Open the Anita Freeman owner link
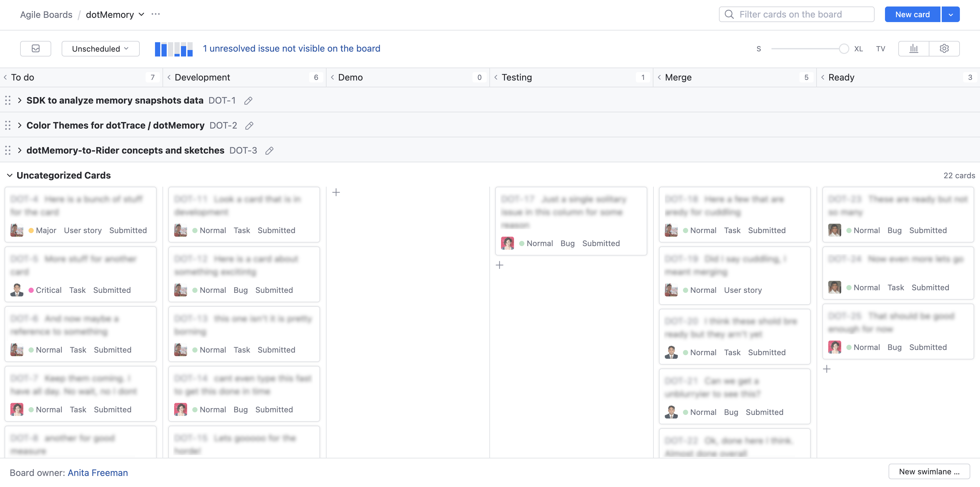Image resolution: width=980 pixels, height=487 pixels. coord(98,472)
